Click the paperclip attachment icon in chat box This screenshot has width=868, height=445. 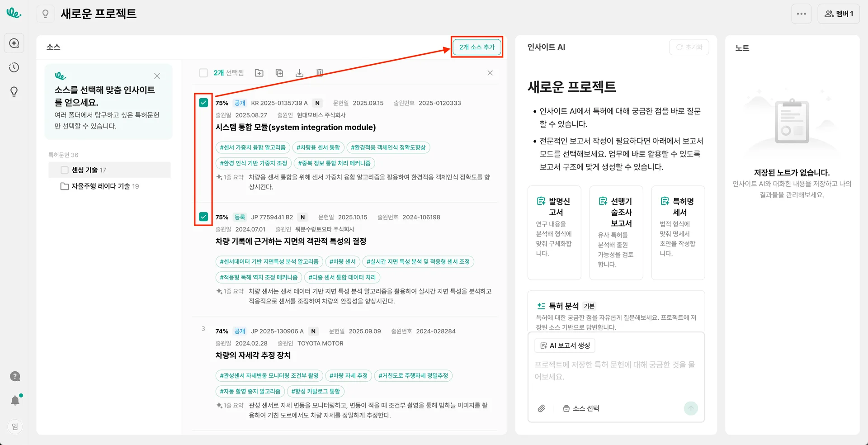[x=541, y=408]
